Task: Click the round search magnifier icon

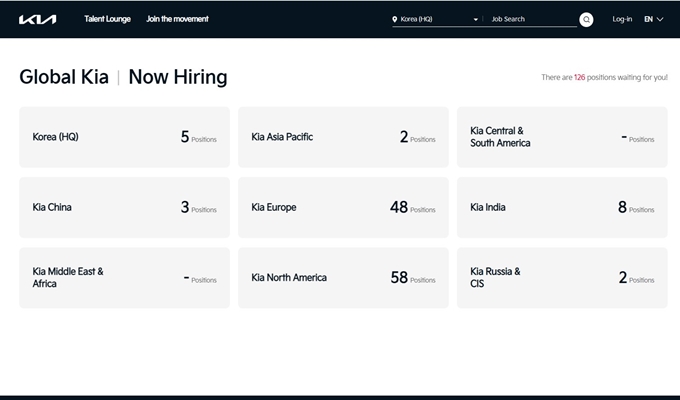Action: [586, 20]
